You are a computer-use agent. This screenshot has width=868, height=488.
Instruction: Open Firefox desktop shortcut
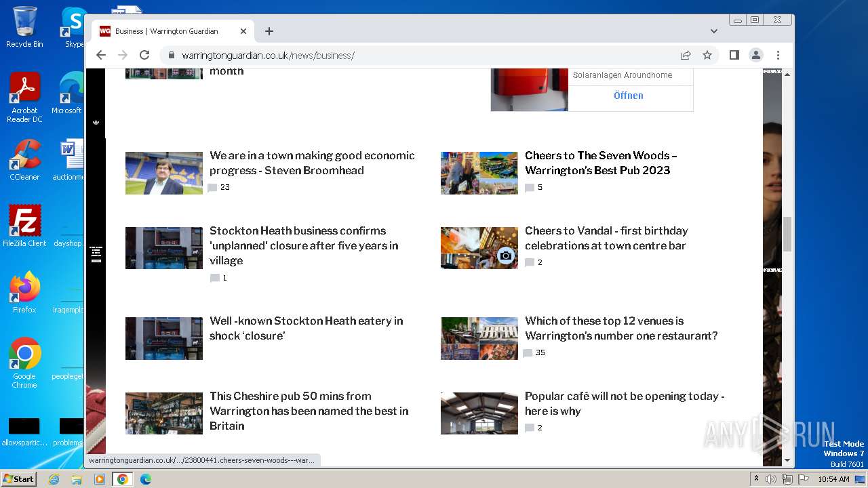(24, 293)
